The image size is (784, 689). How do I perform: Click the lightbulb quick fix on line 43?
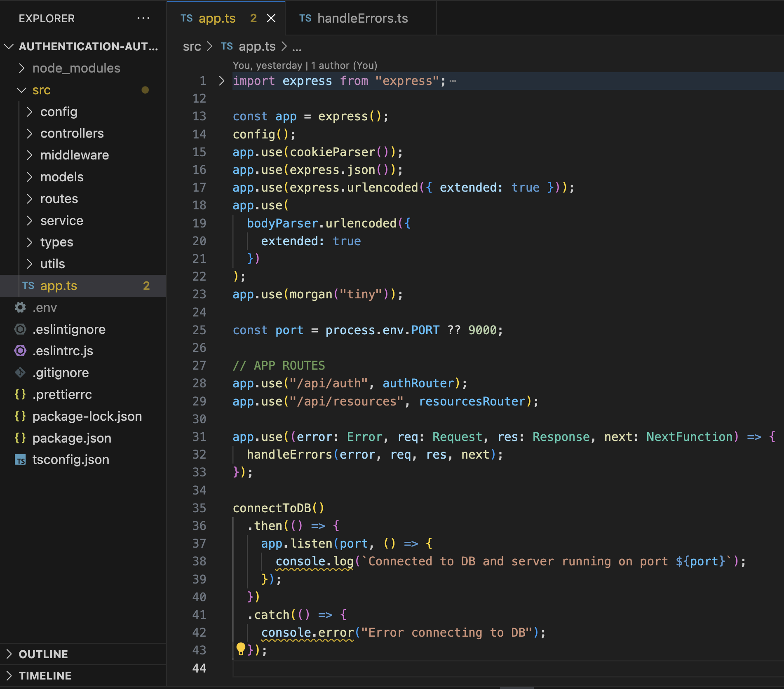(241, 649)
